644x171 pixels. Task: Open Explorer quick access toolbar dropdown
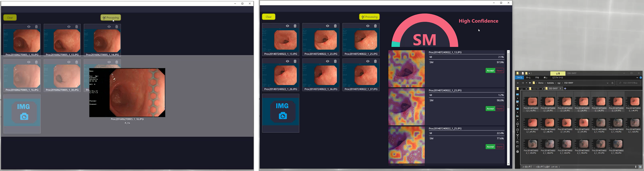coord(529,73)
